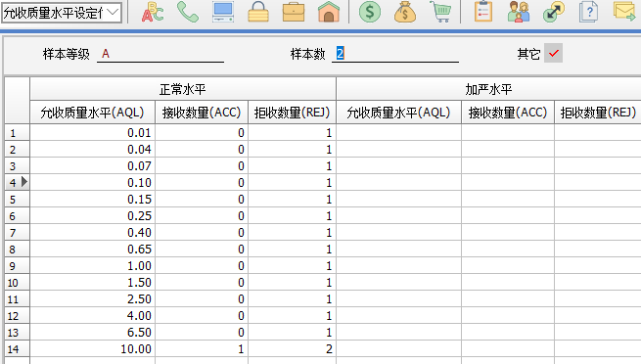This screenshot has width=641, height=364.
Task: Open the green phone icon
Action: (188, 12)
